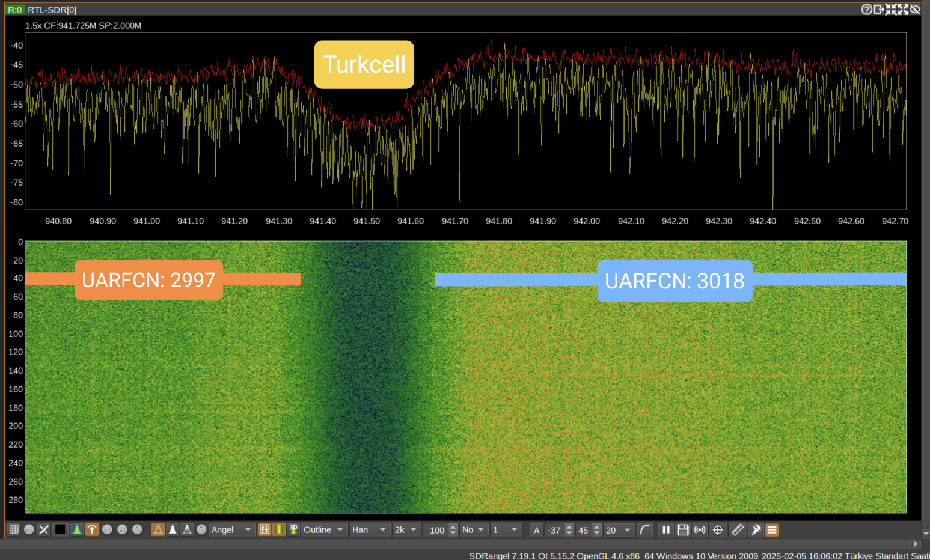930x560 pixels.
Task: Open the No averaging mode dropdown
Action: click(474, 529)
